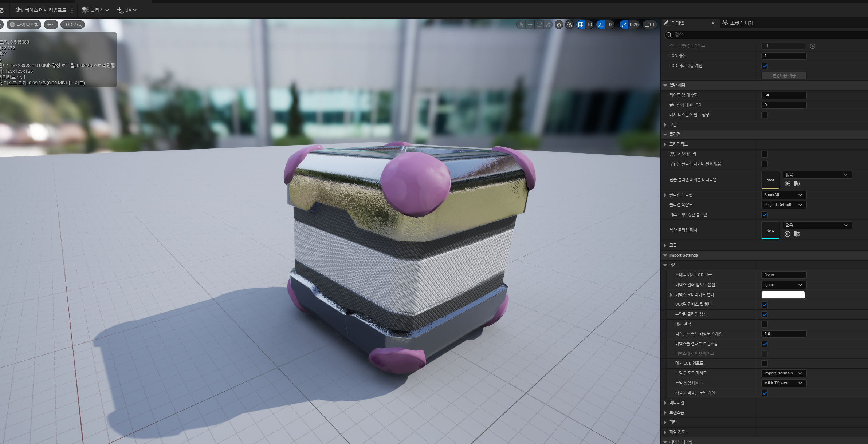Click the 베이스 메시 리임포트 button

click(x=41, y=10)
